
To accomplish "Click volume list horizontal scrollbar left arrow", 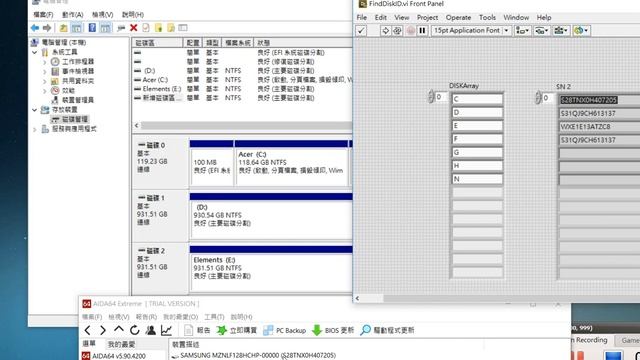I will [x=137, y=126].
